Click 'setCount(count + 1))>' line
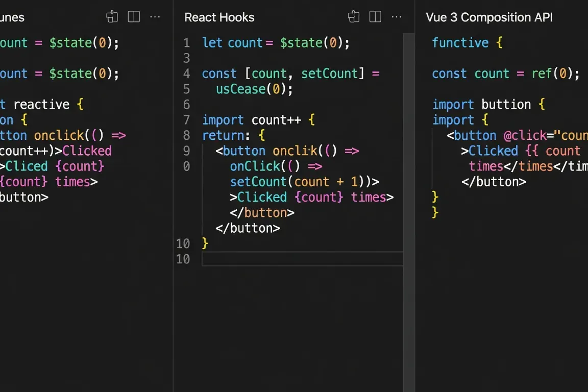 click(x=305, y=182)
